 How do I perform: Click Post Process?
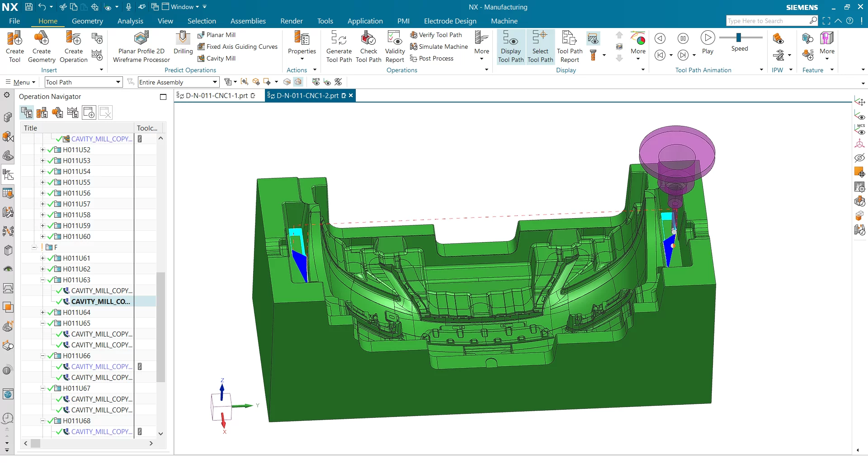[x=432, y=58]
